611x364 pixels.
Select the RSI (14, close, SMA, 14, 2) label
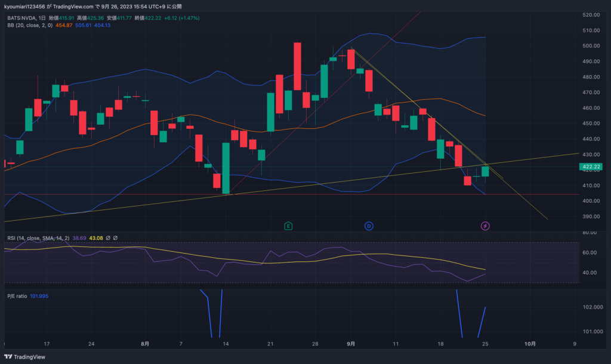click(x=38, y=238)
